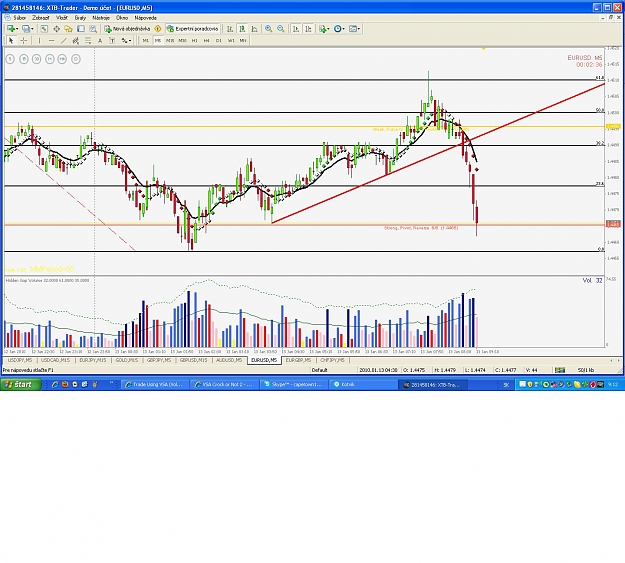Open a new chart window
Screen dimensions: 625x563
tap(10, 29)
